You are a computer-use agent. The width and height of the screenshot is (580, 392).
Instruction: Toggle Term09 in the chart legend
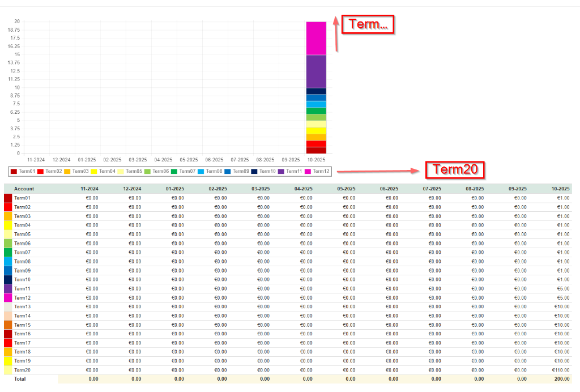coord(237,171)
